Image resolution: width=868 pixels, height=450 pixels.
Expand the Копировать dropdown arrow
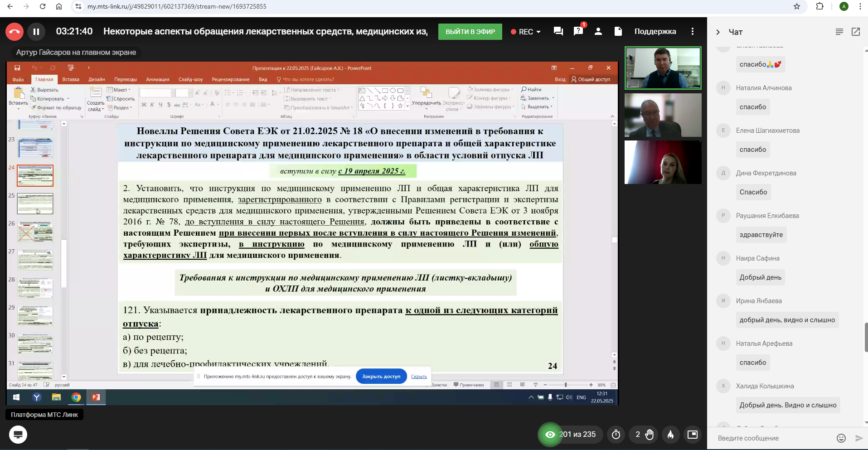click(68, 99)
